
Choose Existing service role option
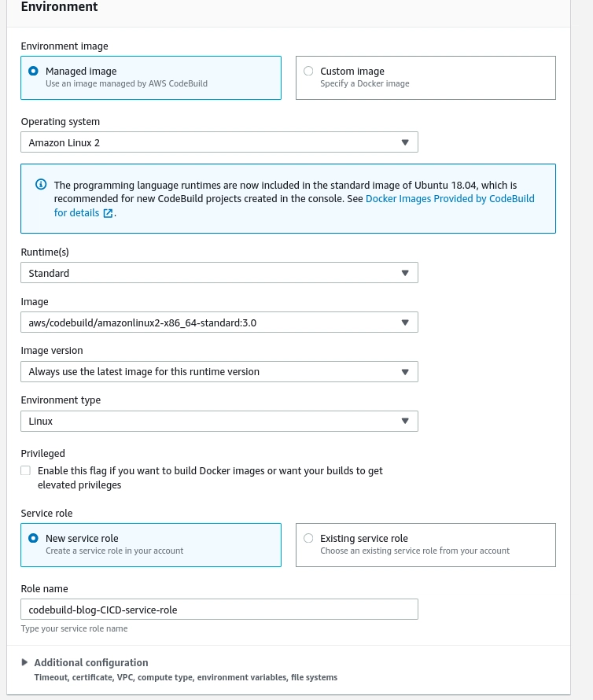308,538
